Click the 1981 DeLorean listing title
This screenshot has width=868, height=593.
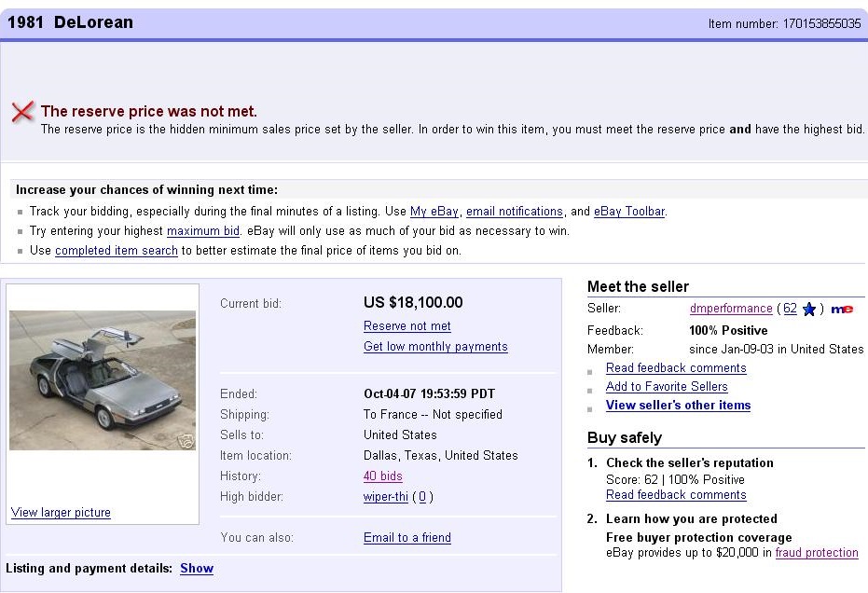(70, 22)
